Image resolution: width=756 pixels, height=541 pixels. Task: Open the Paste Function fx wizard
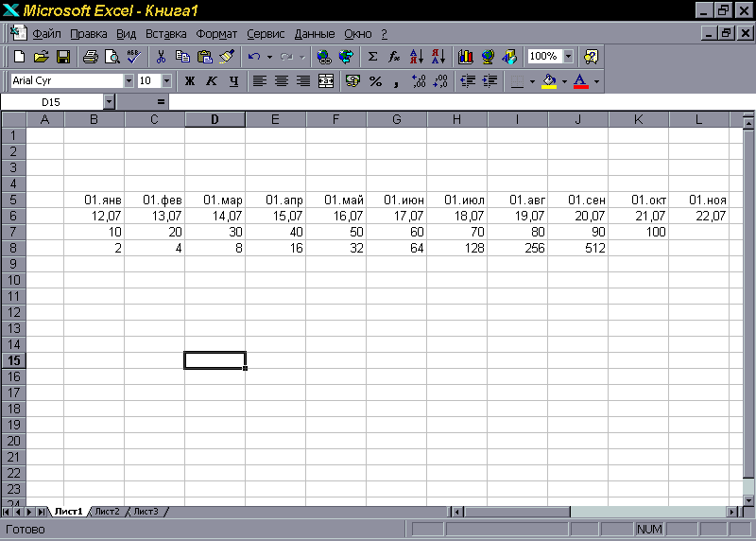(x=394, y=57)
